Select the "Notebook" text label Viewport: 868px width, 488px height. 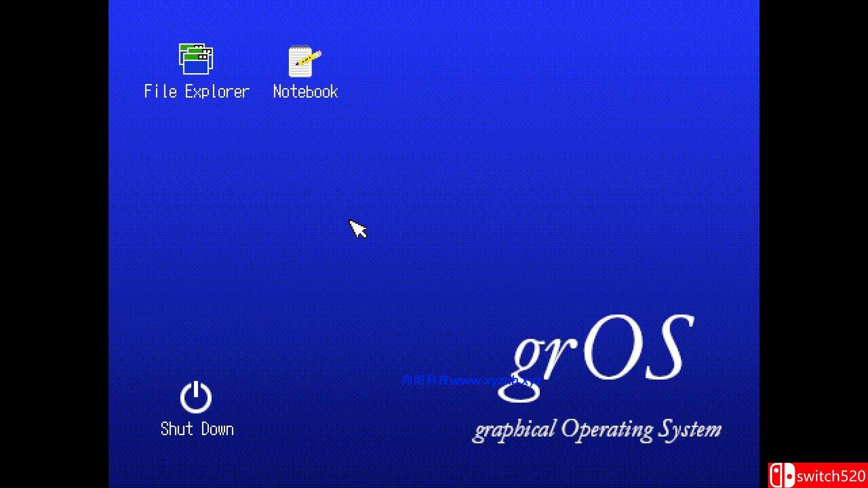(x=306, y=92)
